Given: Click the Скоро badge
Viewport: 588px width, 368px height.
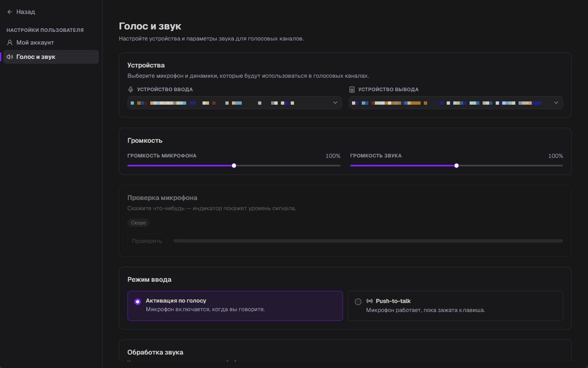Looking at the screenshot, I should [x=138, y=223].
